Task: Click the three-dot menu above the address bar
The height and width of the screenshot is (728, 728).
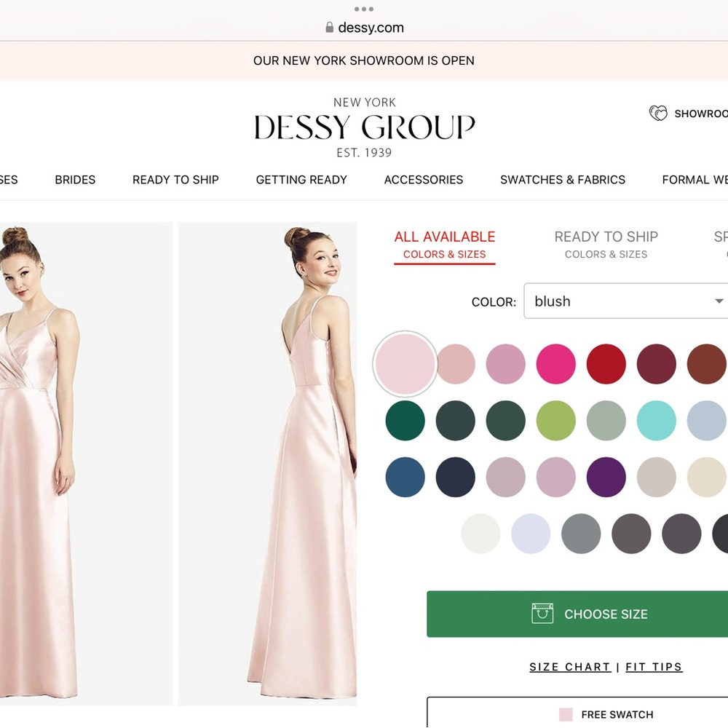Action: [363, 9]
